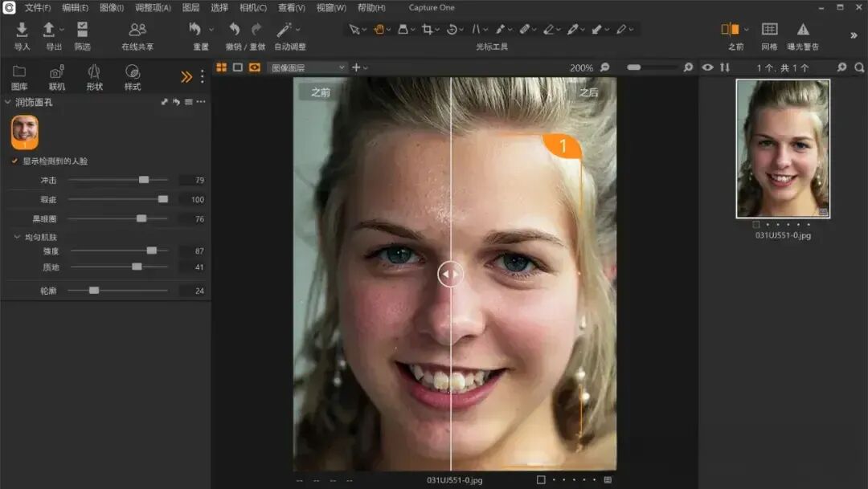Collapse the Even Skin (均匀肌肤) section

tap(17, 237)
